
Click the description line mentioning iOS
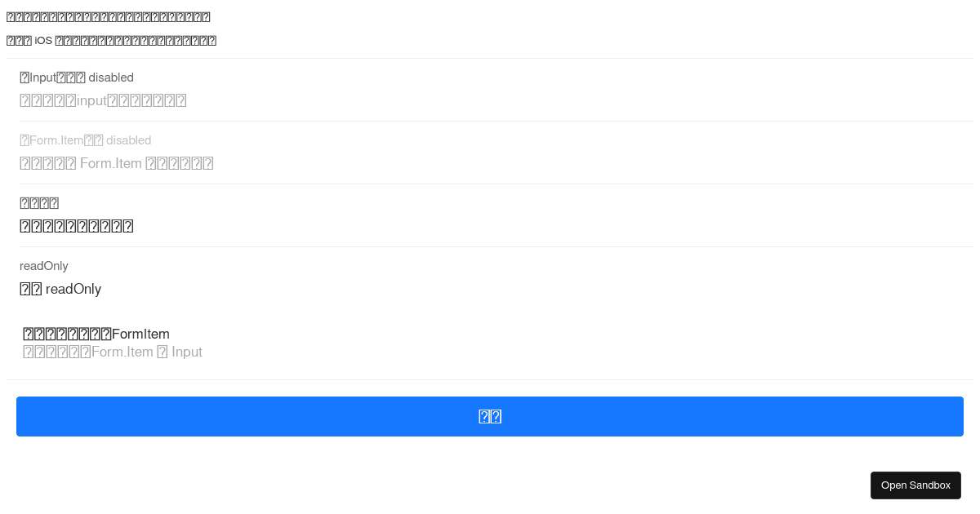(x=111, y=41)
